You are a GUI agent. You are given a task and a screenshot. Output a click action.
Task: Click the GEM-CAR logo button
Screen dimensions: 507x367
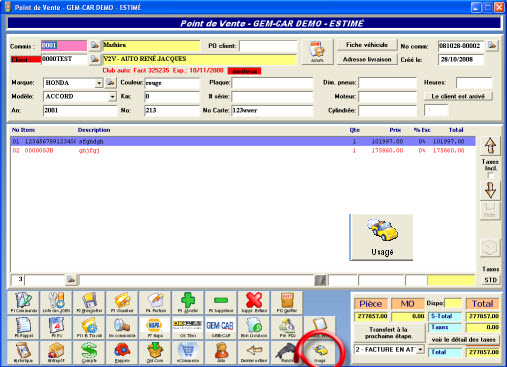[221, 327]
